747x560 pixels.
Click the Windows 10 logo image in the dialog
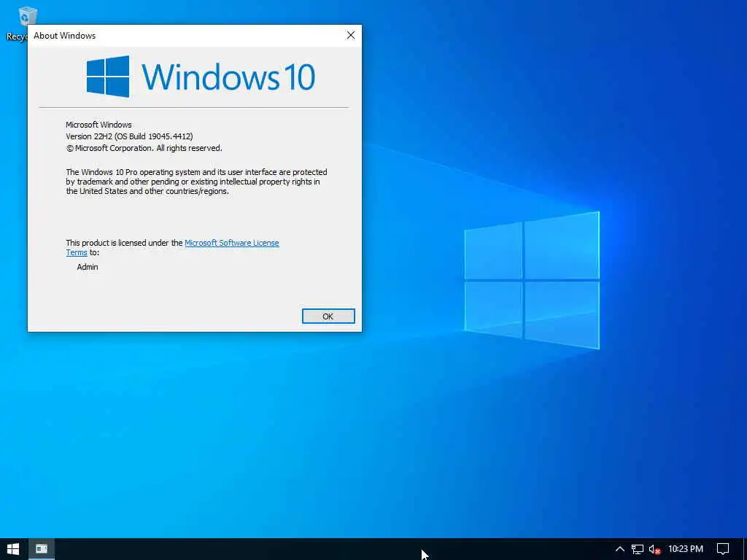pyautogui.click(x=201, y=77)
